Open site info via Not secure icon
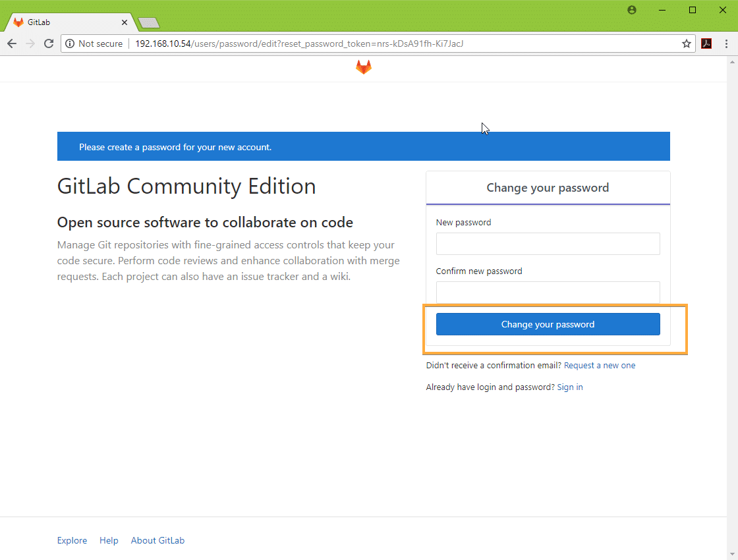The height and width of the screenshot is (560, 738). 70,43
